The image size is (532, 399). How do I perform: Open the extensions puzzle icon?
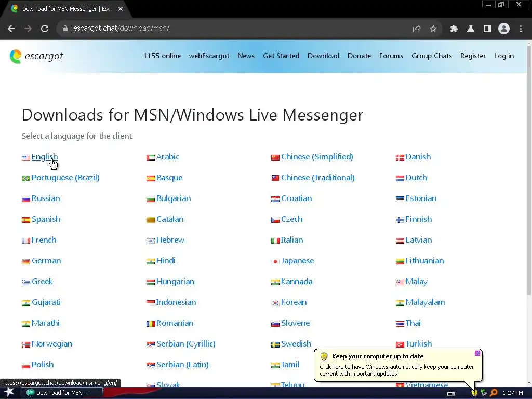454,29
